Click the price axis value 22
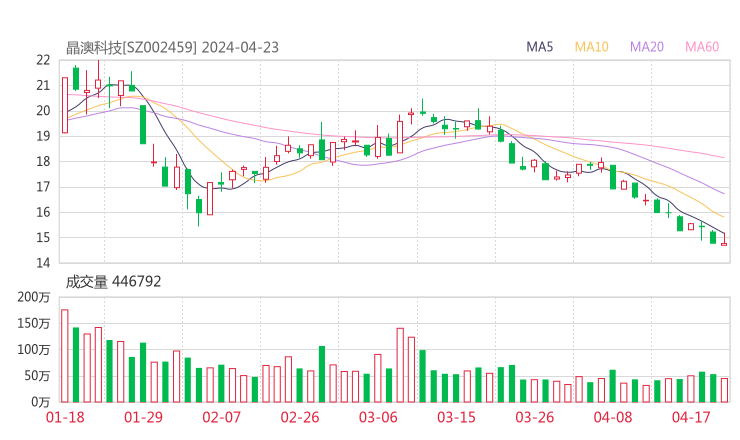Viewport: 740px width, 440px height. coord(43,60)
